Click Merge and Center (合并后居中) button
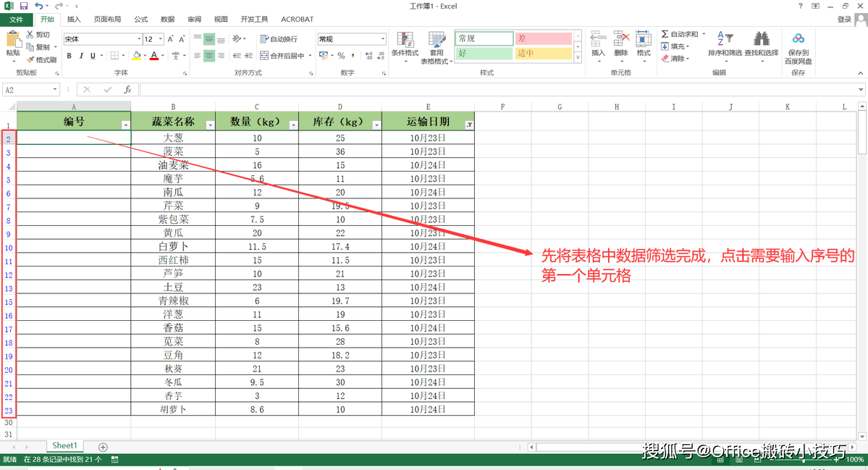868x470 pixels. [x=284, y=55]
